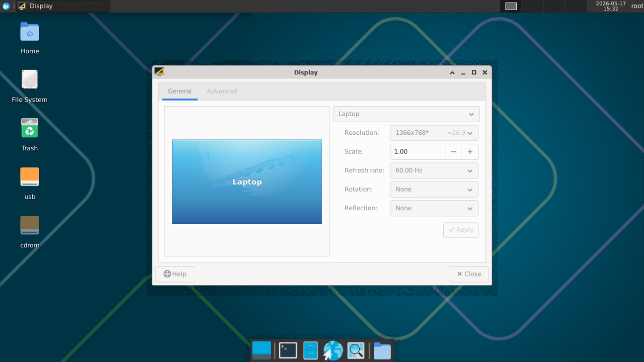Decrease the scale with the minus button

click(453, 152)
